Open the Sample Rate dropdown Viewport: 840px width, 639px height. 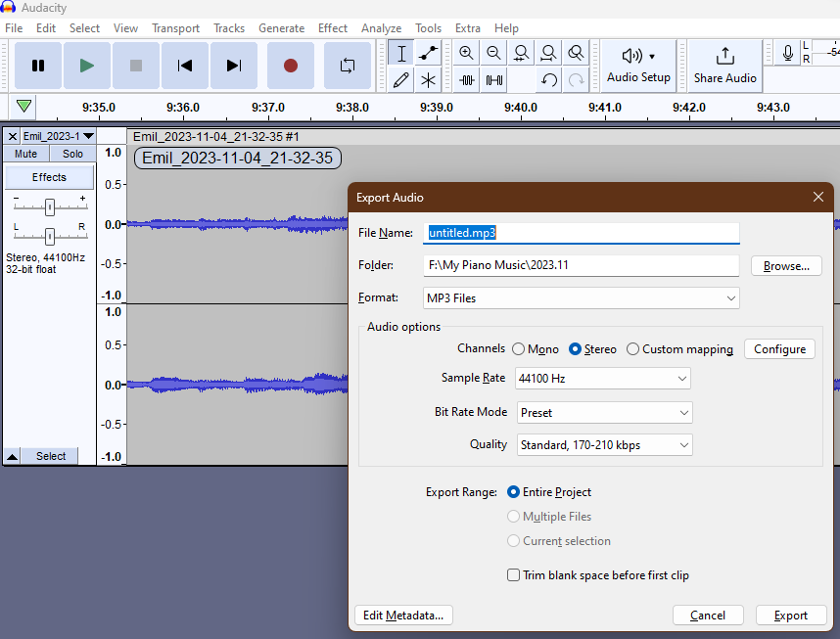point(603,379)
